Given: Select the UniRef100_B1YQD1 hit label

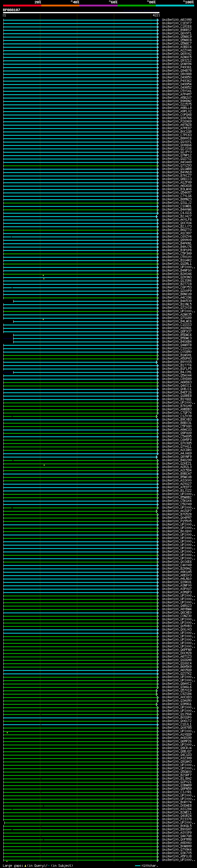Looking at the screenshot, I should click(177, 399).
